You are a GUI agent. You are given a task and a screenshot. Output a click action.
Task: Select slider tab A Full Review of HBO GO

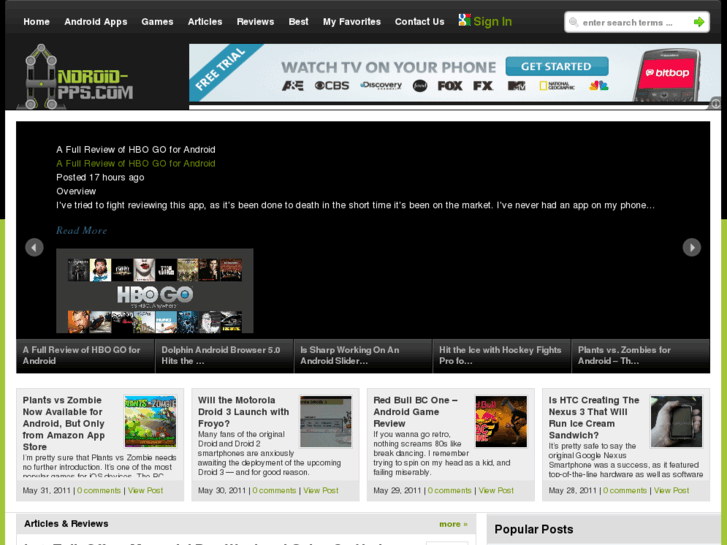(85, 356)
